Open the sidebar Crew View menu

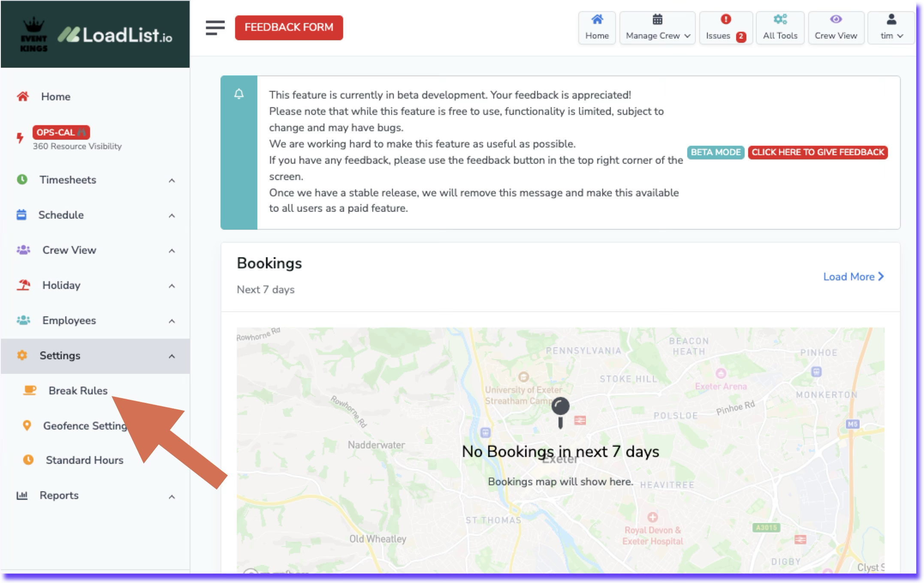tap(95, 250)
